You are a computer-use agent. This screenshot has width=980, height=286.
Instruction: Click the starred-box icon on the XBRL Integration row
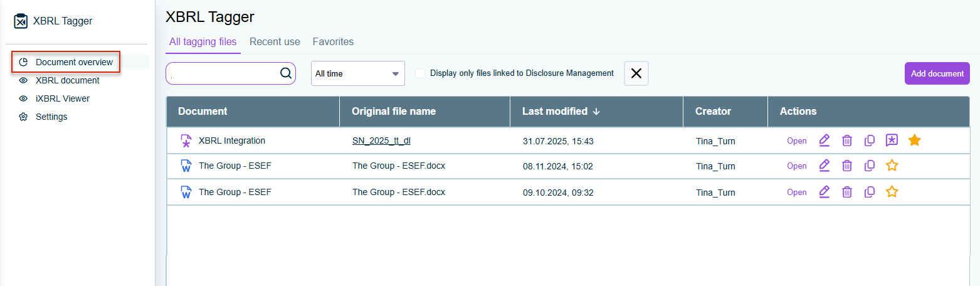pyautogui.click(x=892, y=140)
